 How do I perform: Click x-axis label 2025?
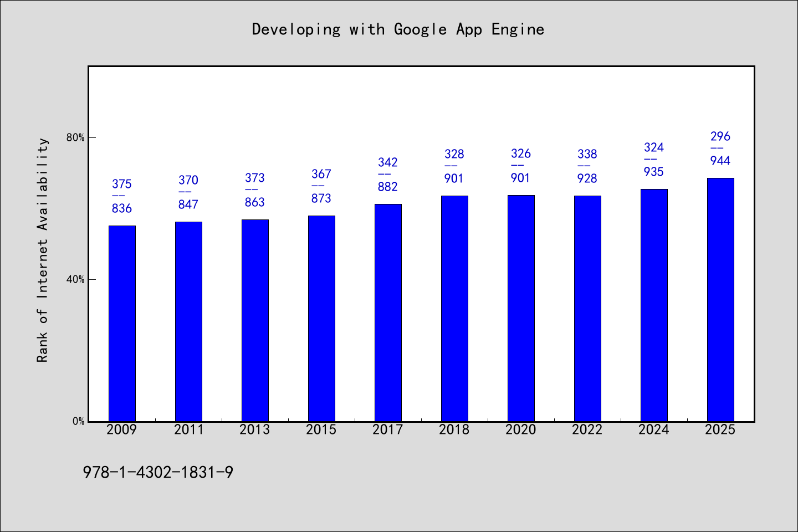720,429
